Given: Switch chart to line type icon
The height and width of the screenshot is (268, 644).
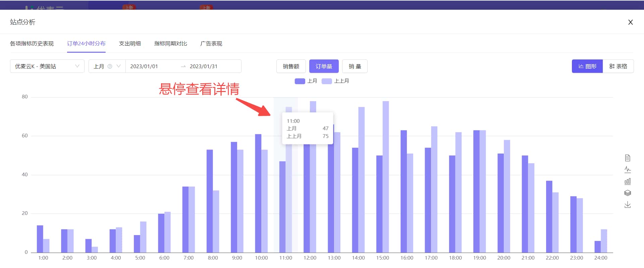Looking at the screenshot, I should coord(628,170).
